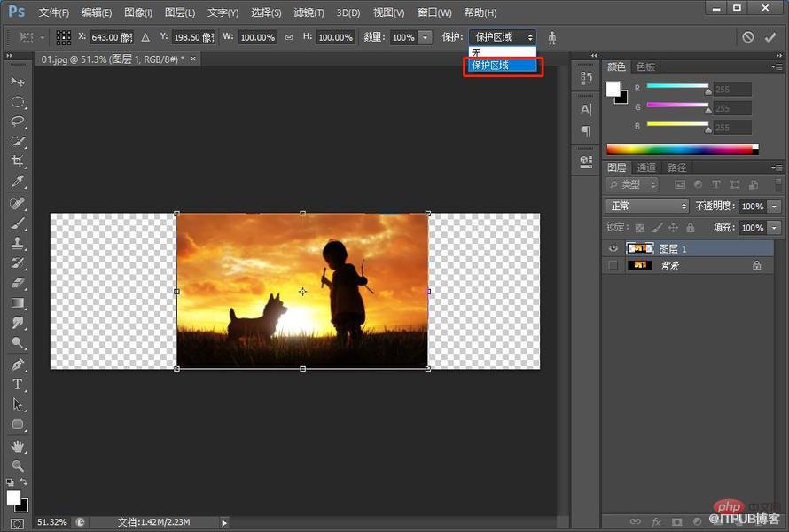Viewport: 789px width, 532px height.
Task: Select the Eyedropper tool
Action: [x=18, y=181]
